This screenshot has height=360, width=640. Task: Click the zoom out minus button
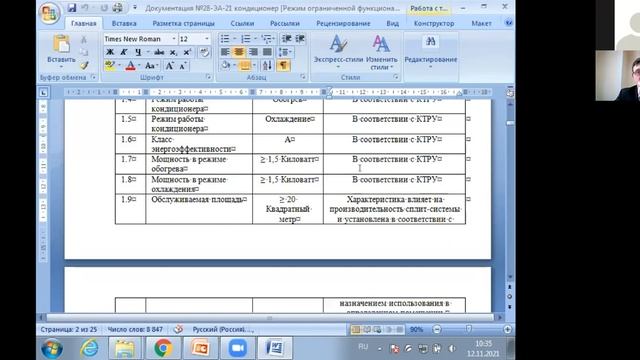(x=437, y=329)
